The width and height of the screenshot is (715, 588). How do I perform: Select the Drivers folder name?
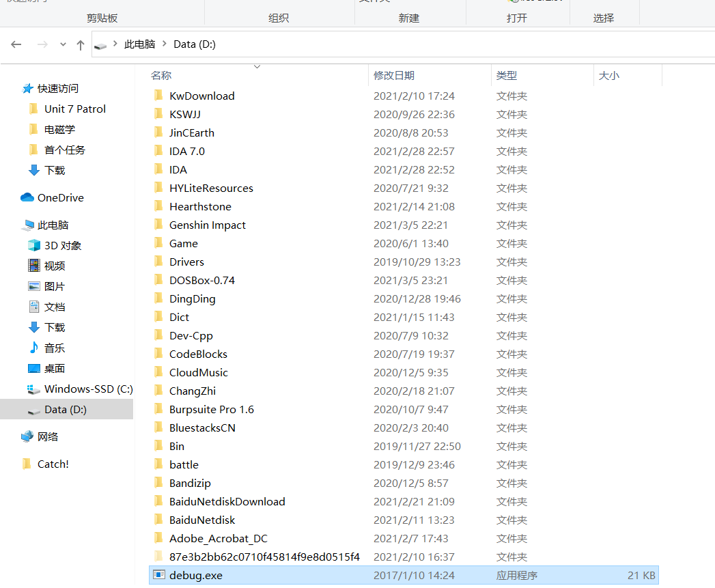(186, 262)
